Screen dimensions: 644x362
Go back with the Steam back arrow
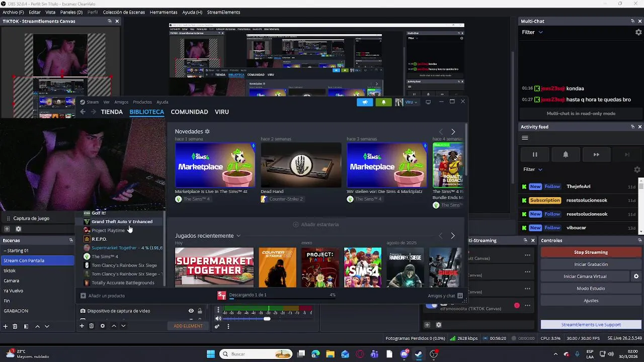click(83, 112)
